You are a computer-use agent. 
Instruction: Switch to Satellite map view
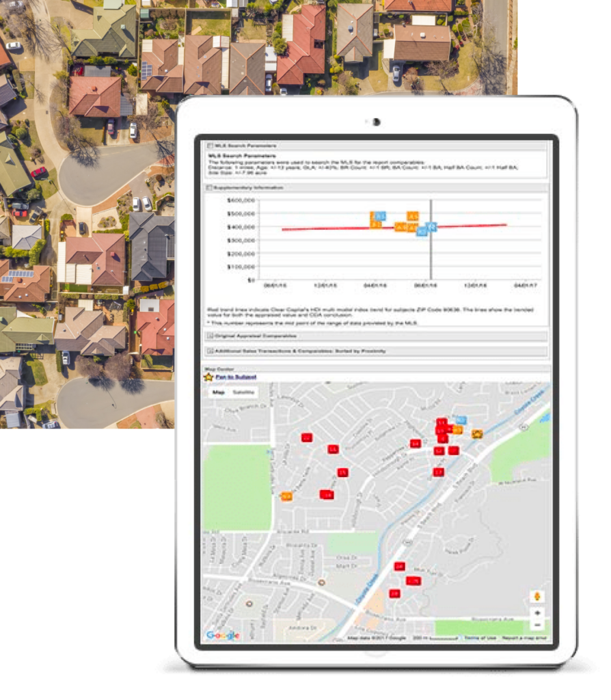243,392
